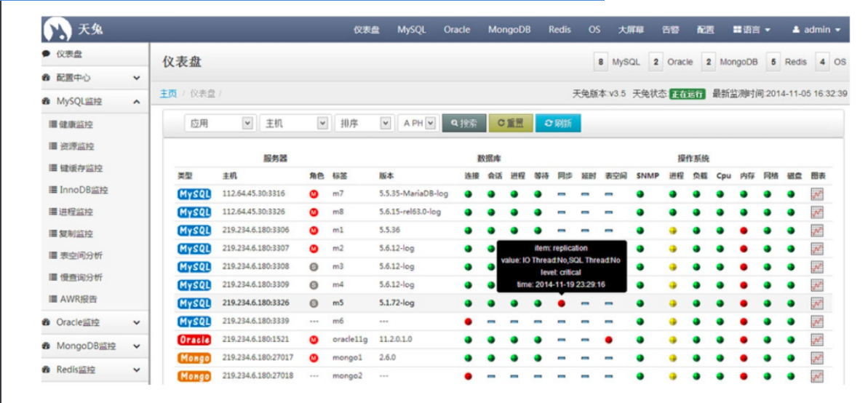
Task: Open chart icon for host 112.64.45.30:3316
Action: (816, 194)
